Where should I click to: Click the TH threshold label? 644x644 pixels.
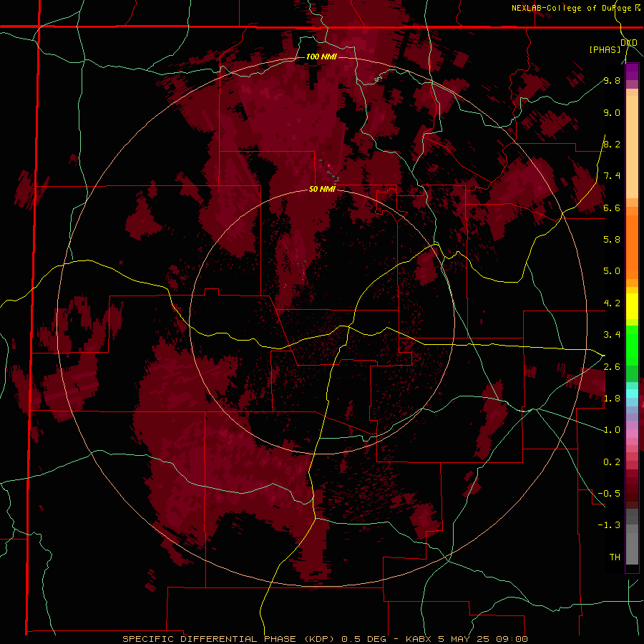(x=615, y=557)
